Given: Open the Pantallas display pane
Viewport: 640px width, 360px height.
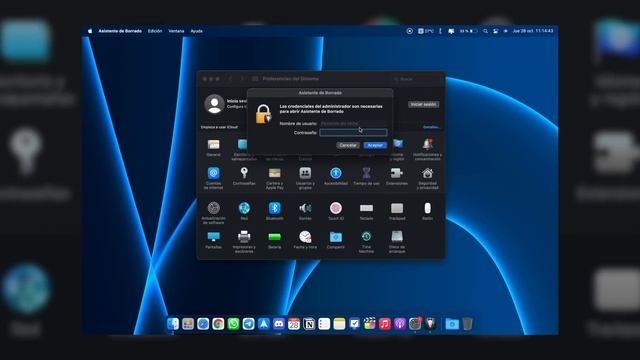Looking at the screenshot, I should tap(213, 240).
